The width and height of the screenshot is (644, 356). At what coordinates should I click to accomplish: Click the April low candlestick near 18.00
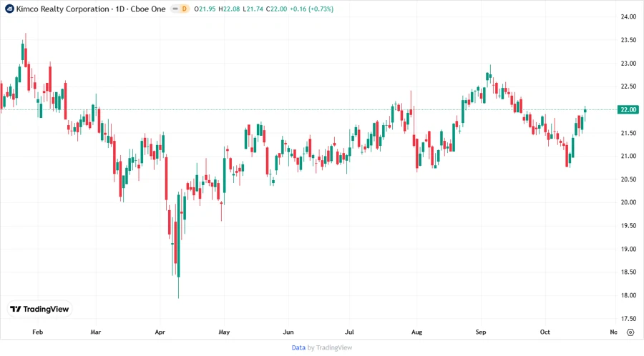[x=179, y=246]
